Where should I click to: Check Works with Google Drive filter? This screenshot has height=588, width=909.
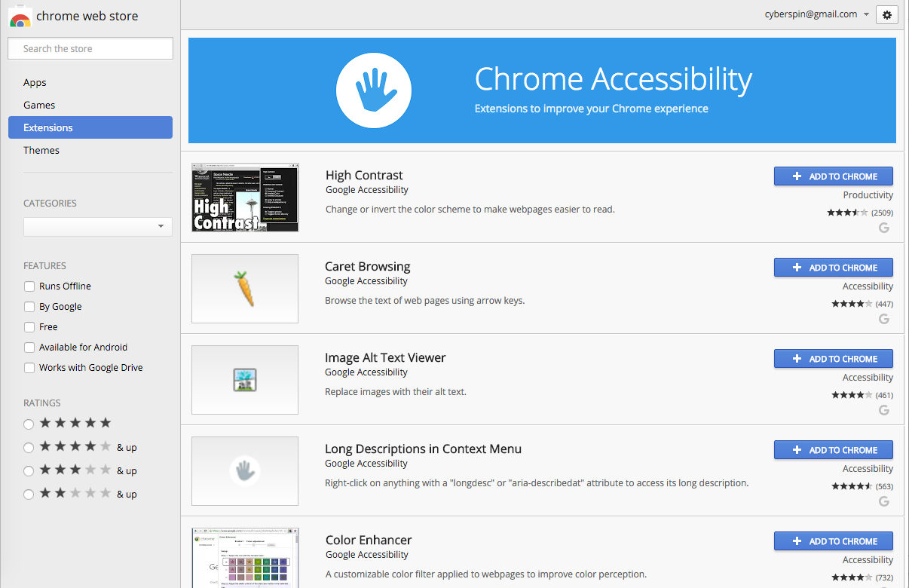[29, 368]
